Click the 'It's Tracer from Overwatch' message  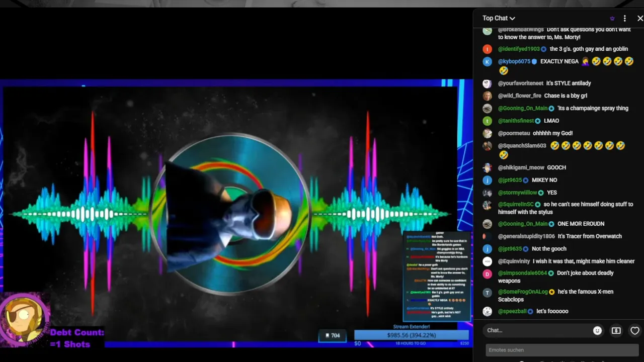click(x=590, y=236)
